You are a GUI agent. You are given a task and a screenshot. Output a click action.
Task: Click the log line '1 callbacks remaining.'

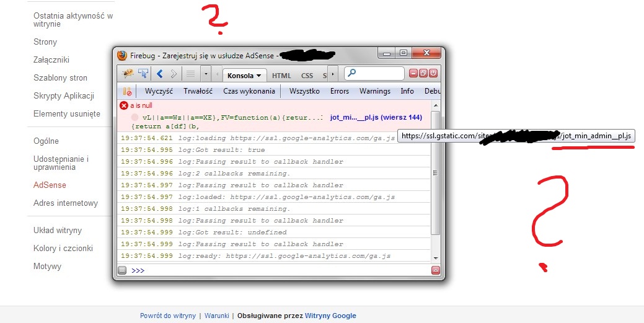(x=234, y=209)
